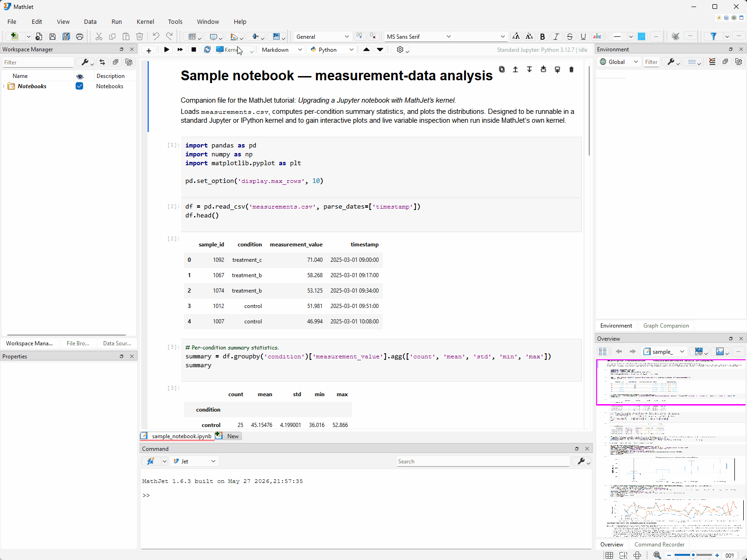Open the sample_ document dropdown in Overview
The height and width of the screenshot is (560, 747).
point(664,351)
